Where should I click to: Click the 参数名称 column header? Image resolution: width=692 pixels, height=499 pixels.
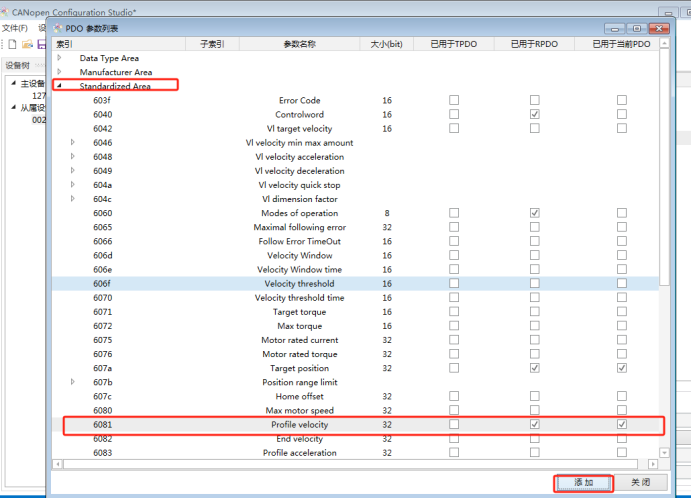click(x=300, y=44)
